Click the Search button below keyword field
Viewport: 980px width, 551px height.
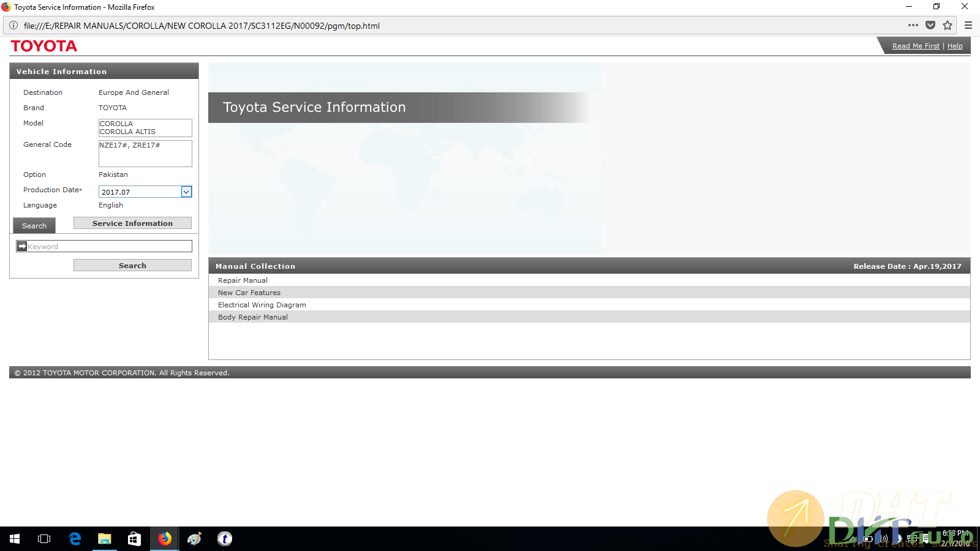click(x=132, y=266)
